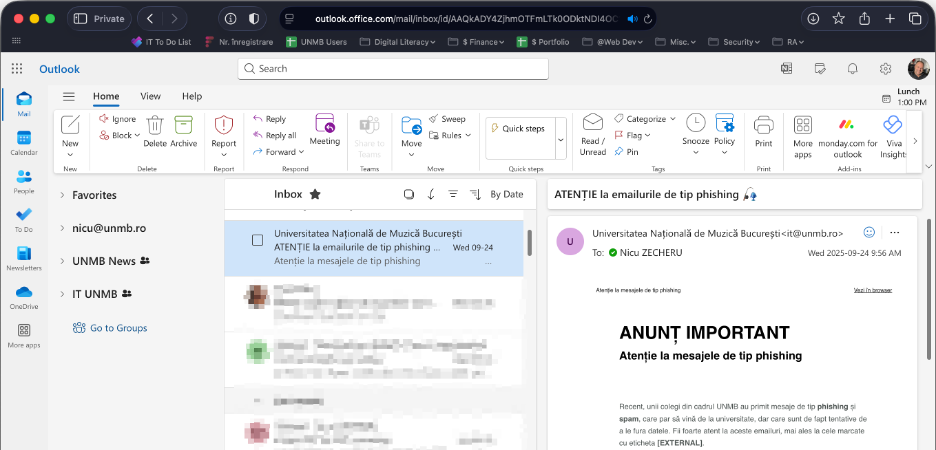Toggle the Inbox favorite star
The image size is (936, 450).
315,194
